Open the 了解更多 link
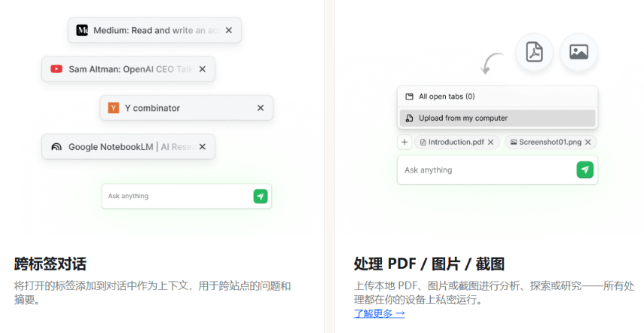Screen dimensions: 644x333 [x=380, y=313]
